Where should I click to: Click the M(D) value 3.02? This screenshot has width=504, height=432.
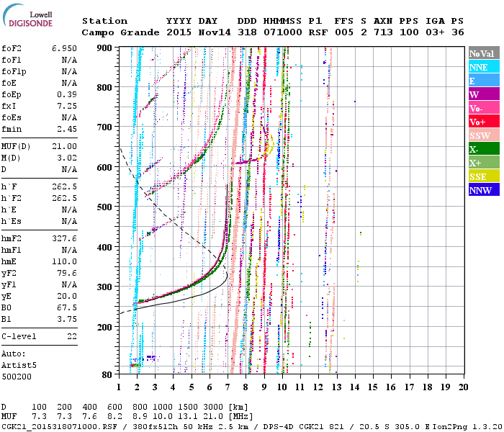[67, 158]
